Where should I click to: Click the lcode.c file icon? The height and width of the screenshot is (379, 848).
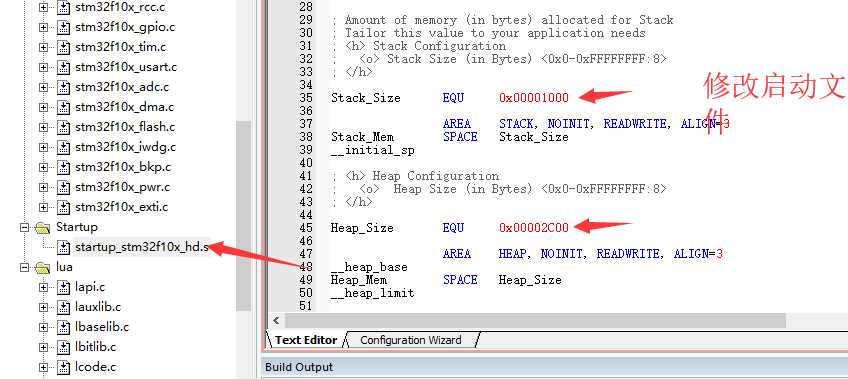coord(64,368)
